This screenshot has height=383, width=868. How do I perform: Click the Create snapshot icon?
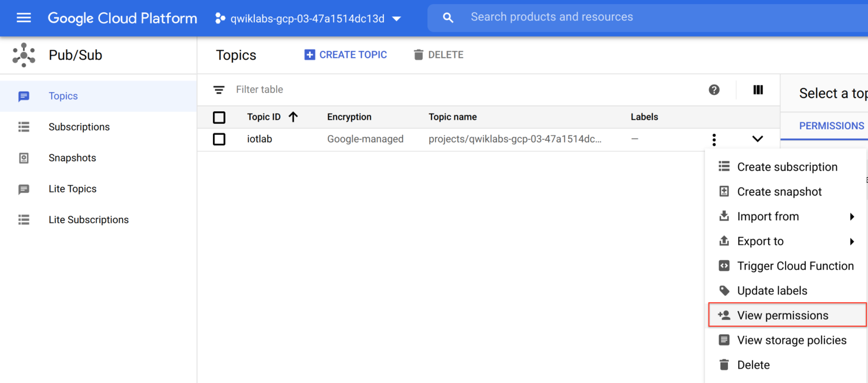coord(724,191)
